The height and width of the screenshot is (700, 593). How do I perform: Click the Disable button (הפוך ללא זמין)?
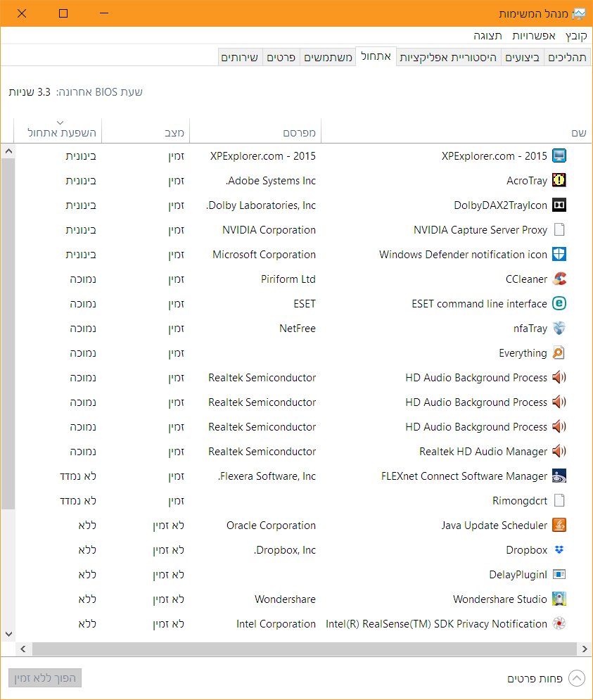(45, 678)
